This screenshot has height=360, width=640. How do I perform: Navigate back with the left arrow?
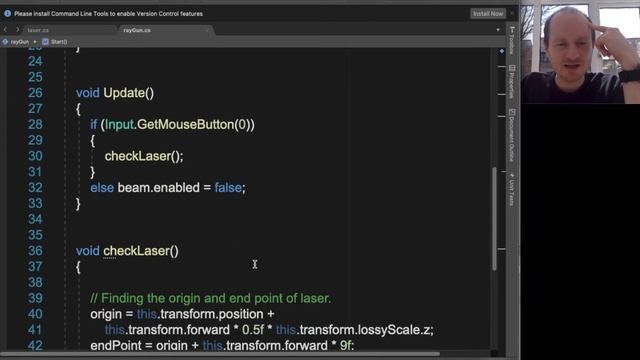tap(5, 30)
